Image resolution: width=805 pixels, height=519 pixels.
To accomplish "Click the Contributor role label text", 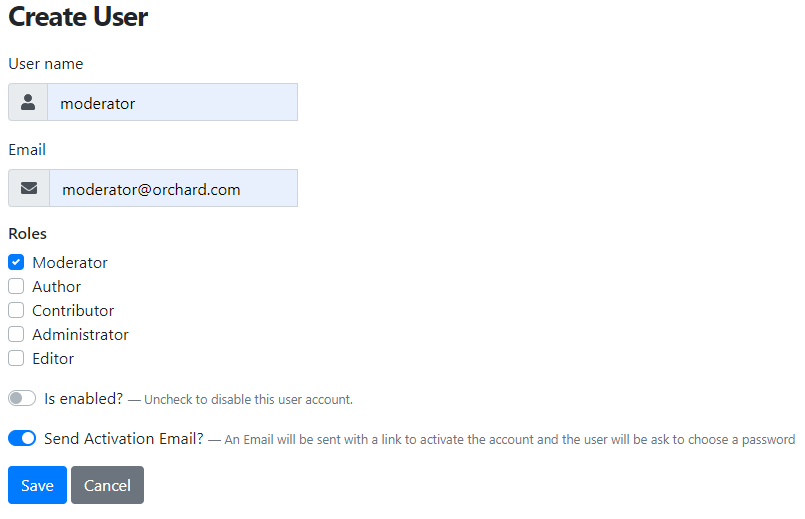I will [x=73, y=311].
